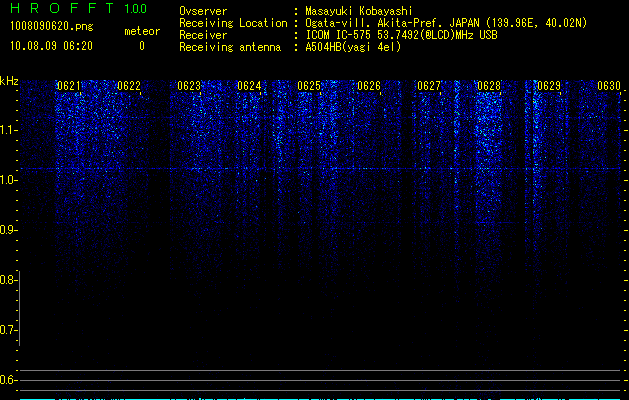Viewport: 629px width, 400px height.
Task: Click the 0.7 frequency axis label
Action: (9, 330)
